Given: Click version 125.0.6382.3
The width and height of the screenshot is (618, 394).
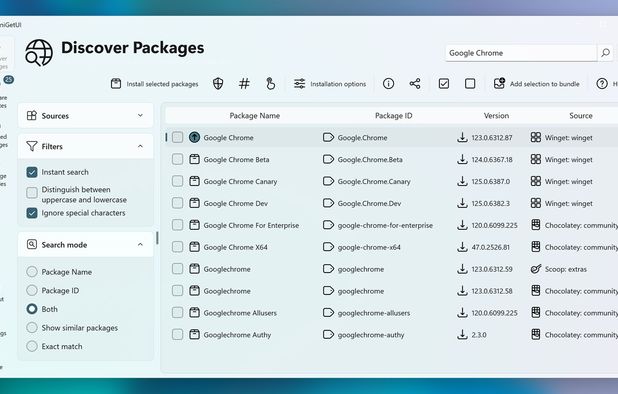Looking at the screenshot, I should point(491,203).
